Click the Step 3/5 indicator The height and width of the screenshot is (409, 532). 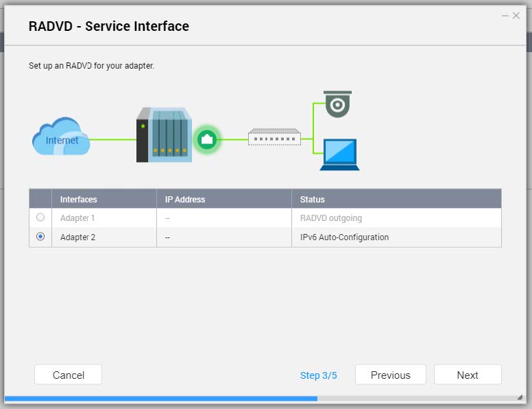point(318,375)
